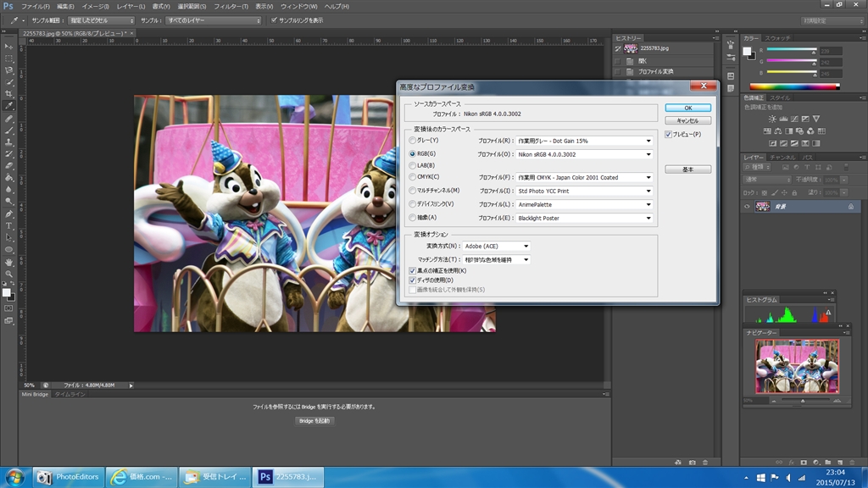Uncheck ディザの使用(D) option
Screen dimensions: 868x488
pos(413,280)
